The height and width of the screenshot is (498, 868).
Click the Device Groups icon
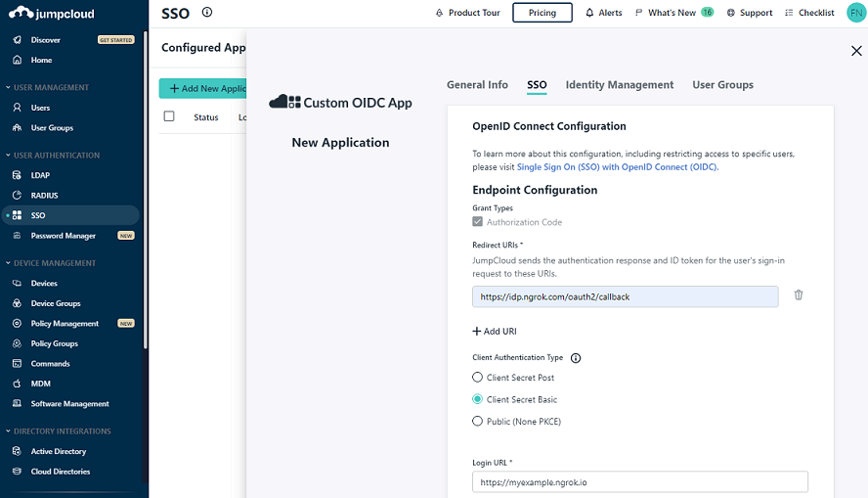[x=18, y=303]
